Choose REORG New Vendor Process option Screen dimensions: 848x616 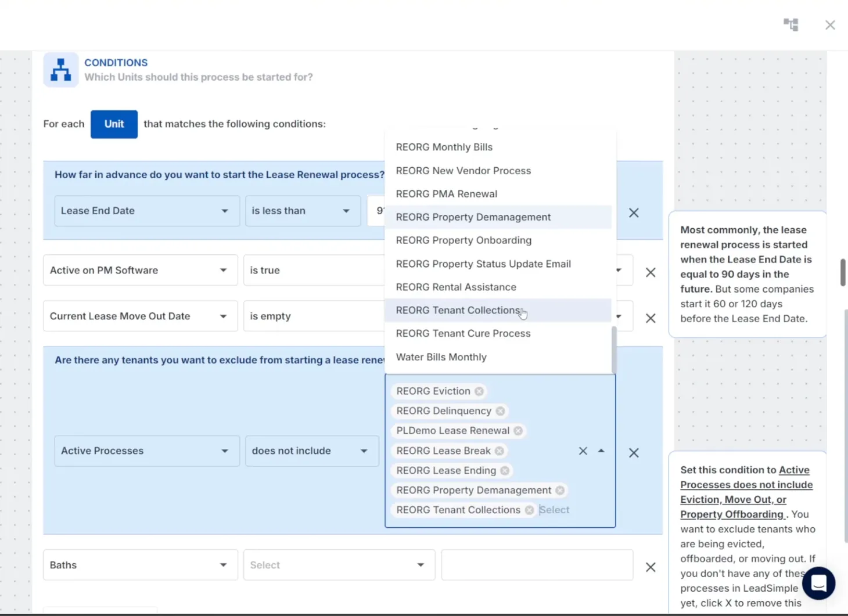pos(498,171)
